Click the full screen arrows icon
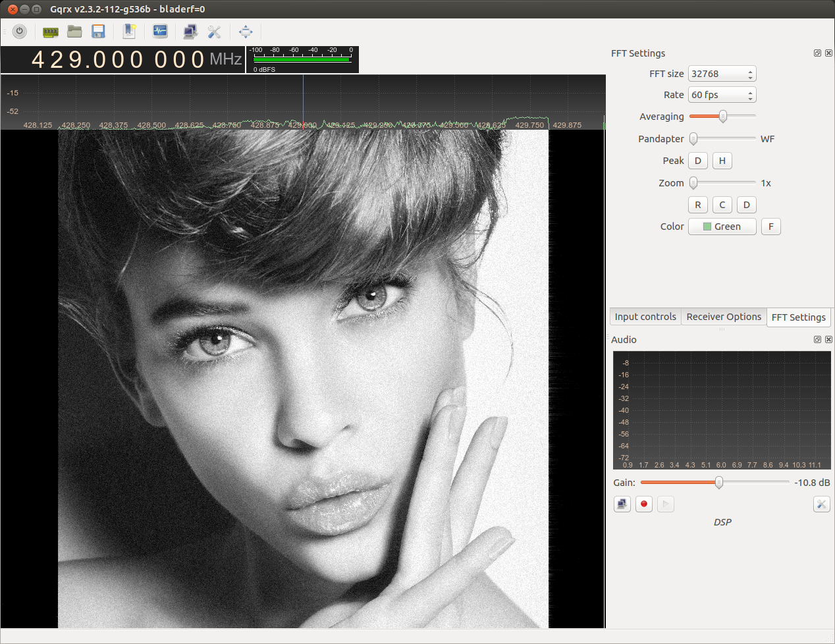Viewport: 835px width, 644px height. pos(246,32)
